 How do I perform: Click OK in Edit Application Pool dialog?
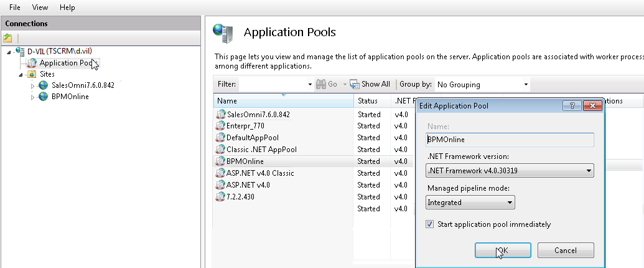[x=503, y=251]
